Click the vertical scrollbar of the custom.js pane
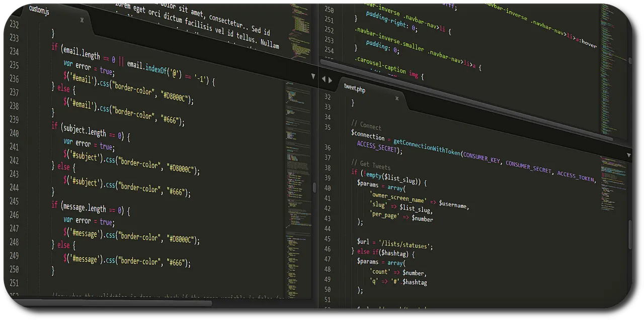This screenshot has width=644, height=320. (x=315, y=187)
